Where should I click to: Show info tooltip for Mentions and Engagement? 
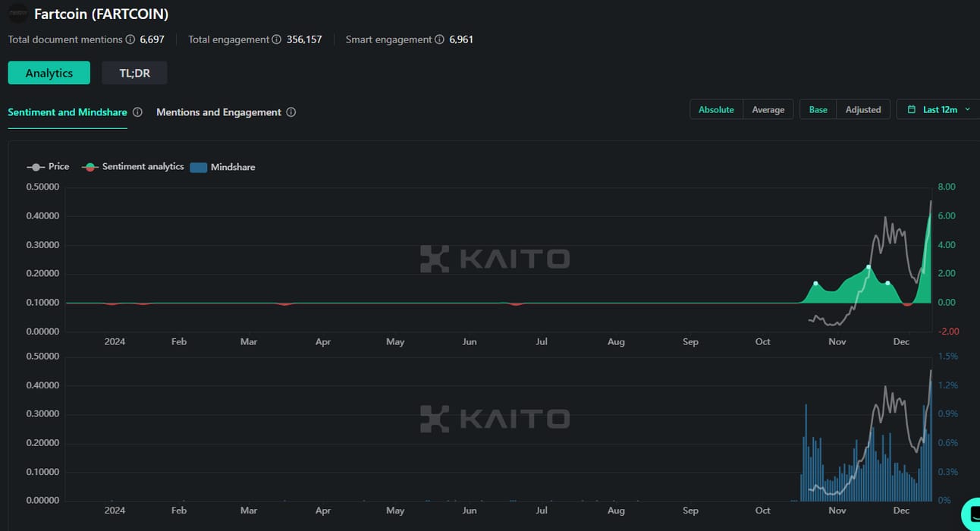click(x=291, y=112)
